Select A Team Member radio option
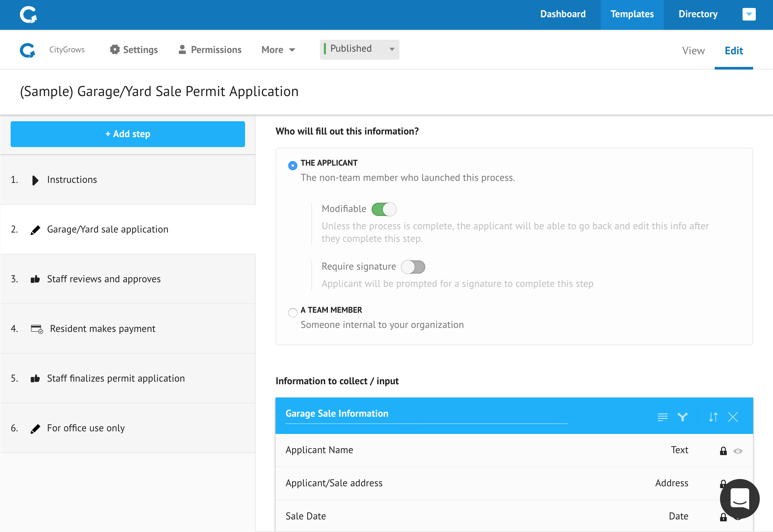773x532 pixels. pyautogui.click(x=292, y=312)
